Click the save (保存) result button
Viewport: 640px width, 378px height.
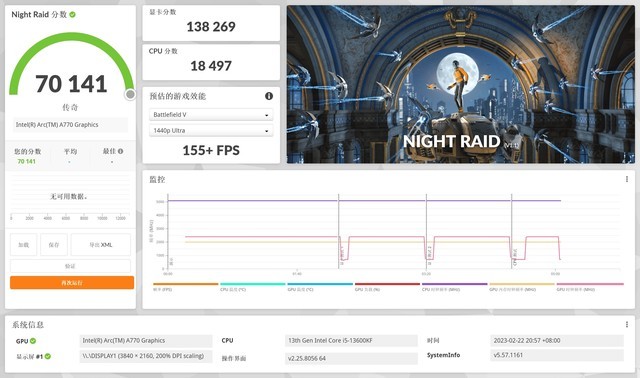click(54, 245)
